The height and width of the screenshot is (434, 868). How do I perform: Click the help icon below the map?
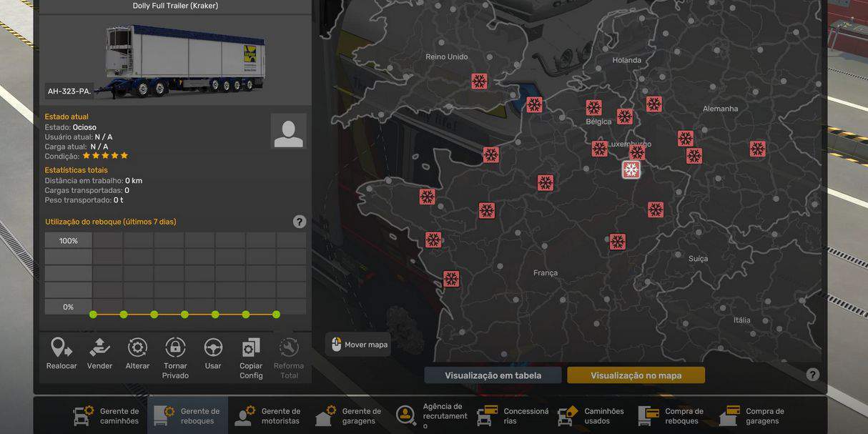click(x=813, y=375)
